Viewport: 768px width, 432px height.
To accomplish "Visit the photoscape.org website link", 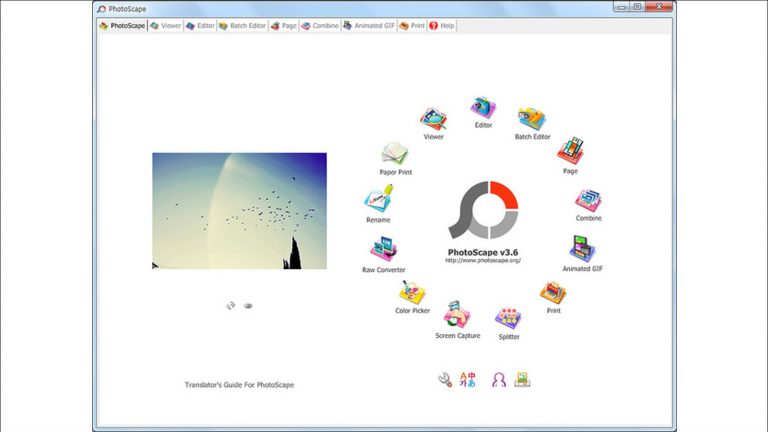I will pyautogui.click(x=483, y=260).
